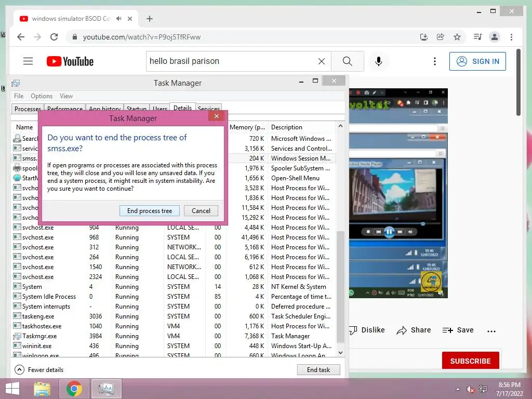Click the YouTube page scrollbar

(x=518, y=83)
